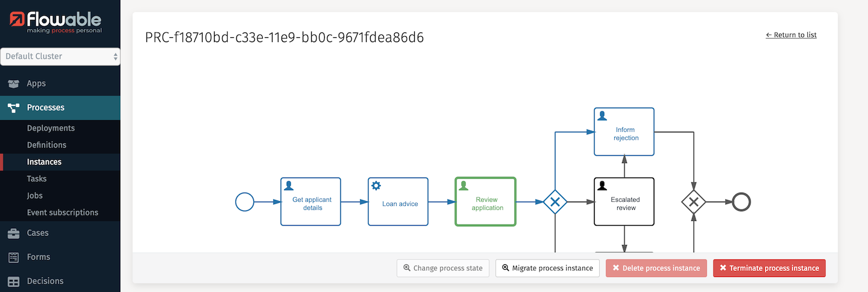Image resolution: width=868 pixels, height=292 pixels.
Task: Click the user icon on Review application
Action: pyautogui.click(x=464, y=185)
